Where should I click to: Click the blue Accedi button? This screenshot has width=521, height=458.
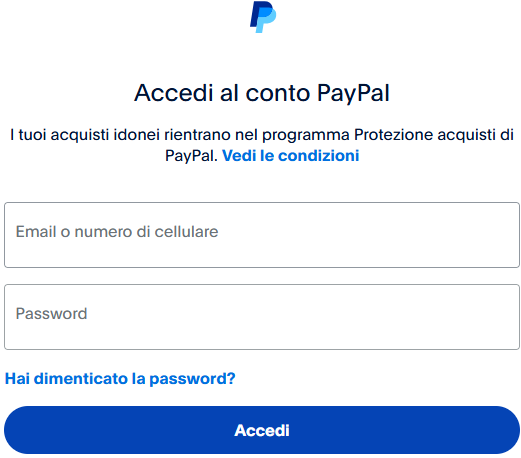point(262,430)
